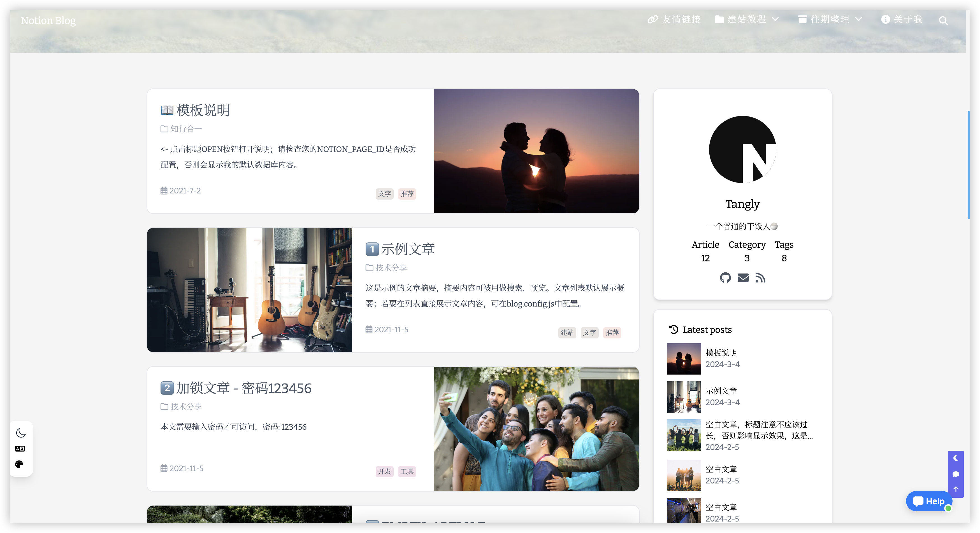Open the 往期整理 menu label
This screenshot has height=533, width=980.
830,19
